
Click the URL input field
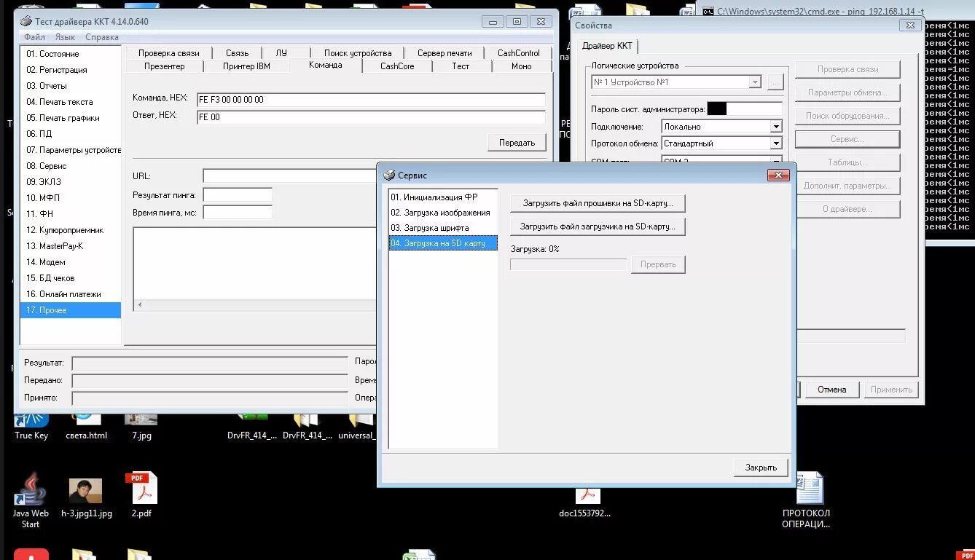click(289, 176)
